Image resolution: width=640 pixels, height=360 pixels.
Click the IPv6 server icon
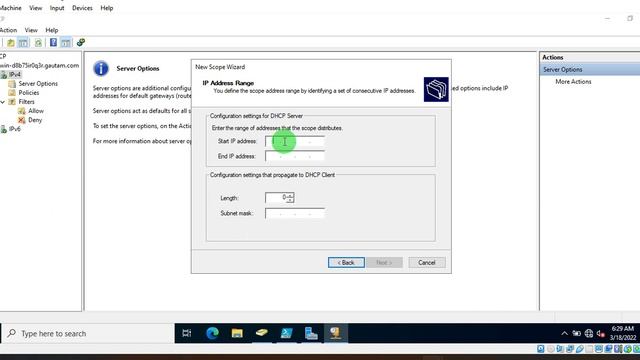(4, 129)
